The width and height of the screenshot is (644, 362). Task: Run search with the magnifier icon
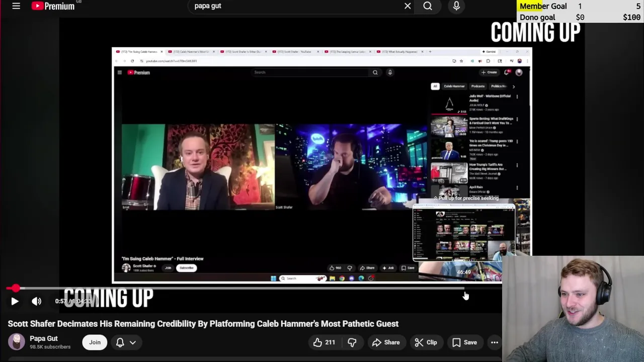pyautogui.click(x=428, y=6)
